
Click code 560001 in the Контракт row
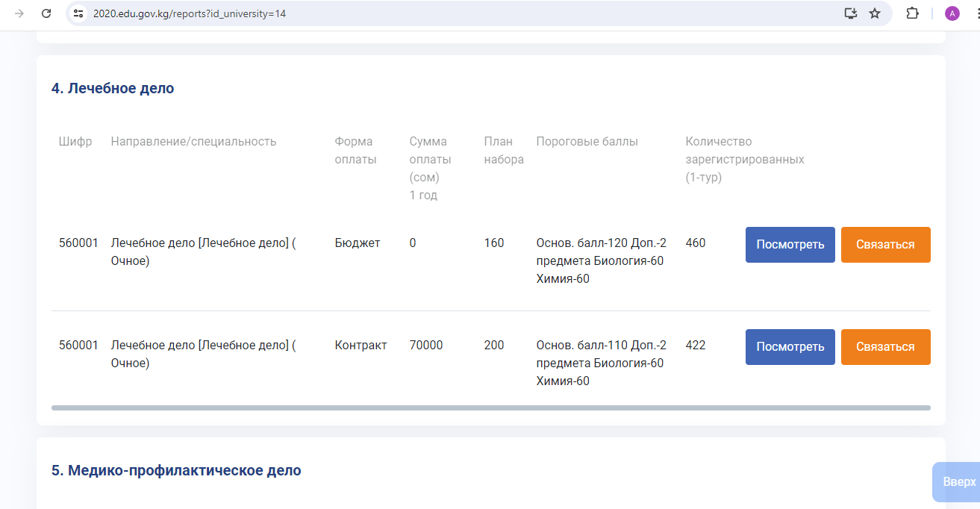78,346
